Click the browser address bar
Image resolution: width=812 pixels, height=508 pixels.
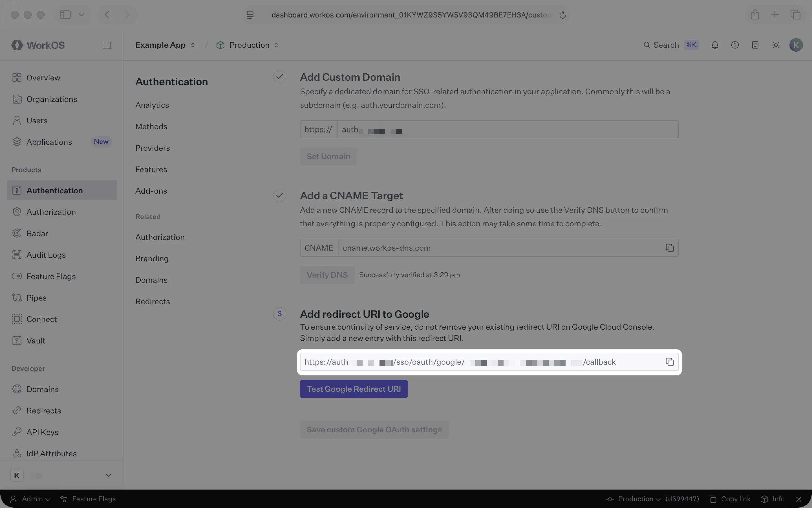point(405,15)
